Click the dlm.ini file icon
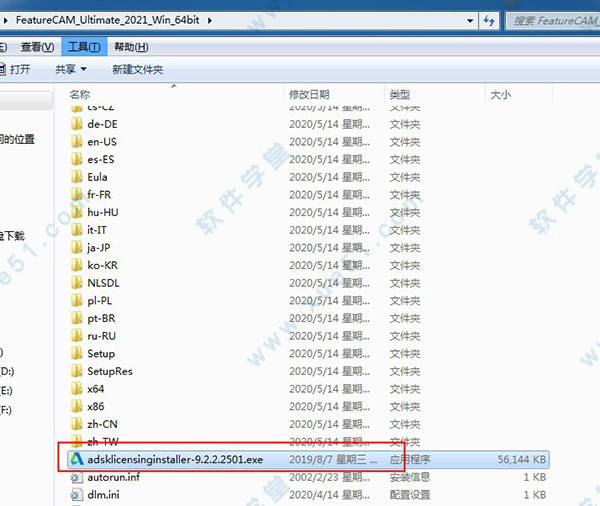 77,494
